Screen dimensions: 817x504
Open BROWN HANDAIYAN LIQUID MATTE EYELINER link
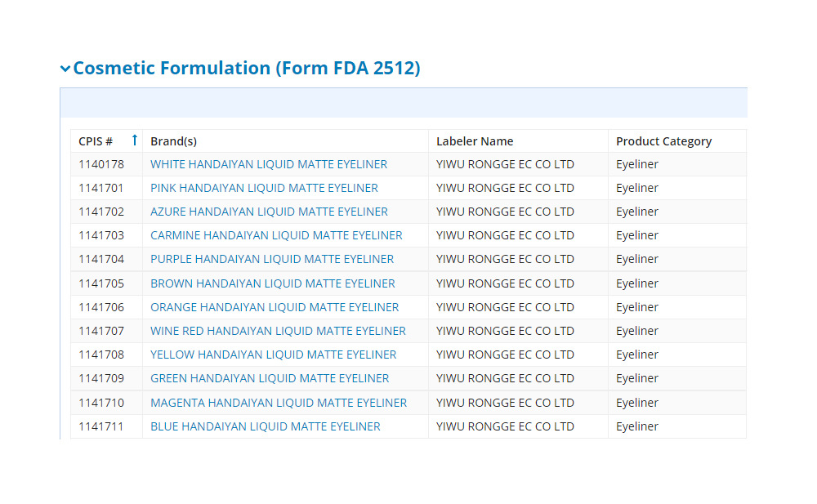[272, 283]
